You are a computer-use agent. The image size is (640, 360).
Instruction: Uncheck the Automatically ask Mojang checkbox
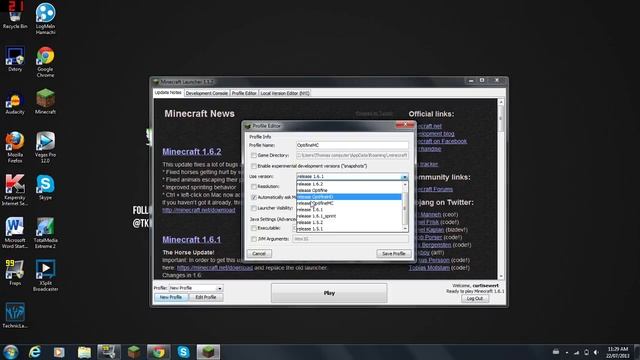pyautogui.click(x=253, y=197)
